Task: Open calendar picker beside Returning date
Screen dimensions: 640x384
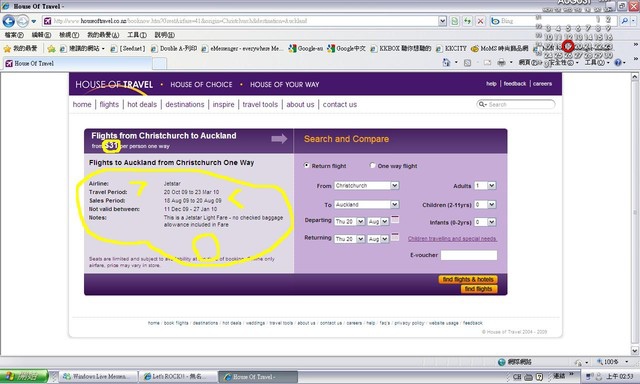Action: pos(395,237)
